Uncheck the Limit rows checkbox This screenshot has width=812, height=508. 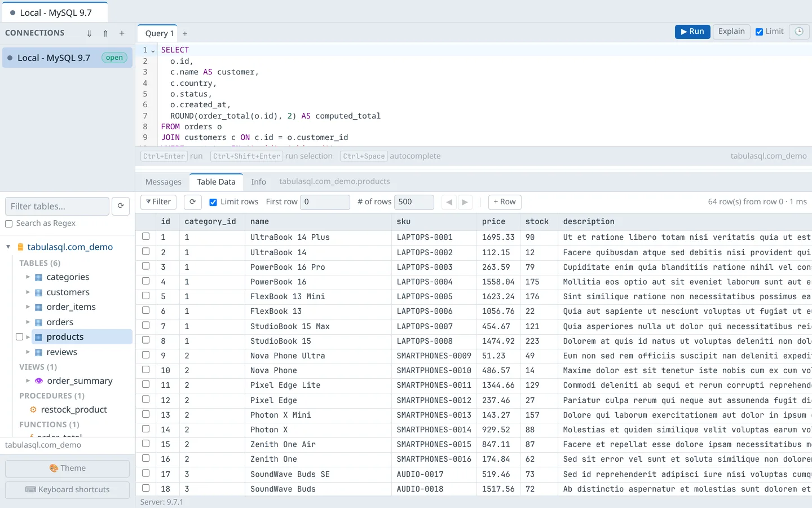click(x=213, y=202)
